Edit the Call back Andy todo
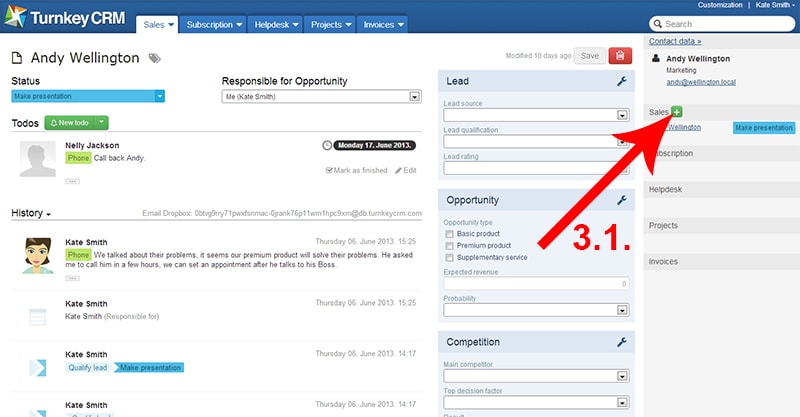 pyautogui.click(x=406, y=170)
